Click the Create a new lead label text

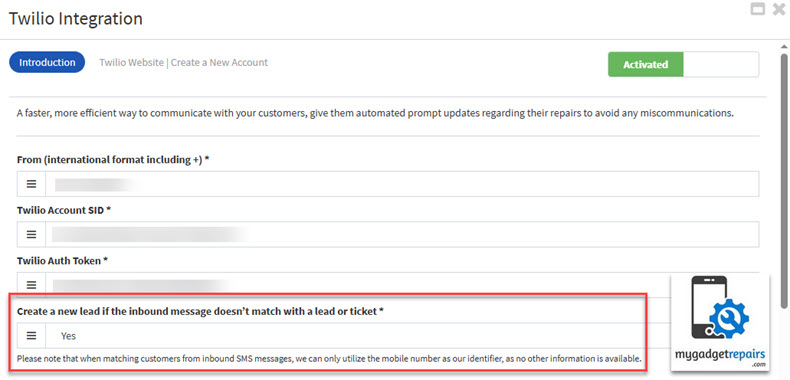pyautogui.click(x=201, y=311)
